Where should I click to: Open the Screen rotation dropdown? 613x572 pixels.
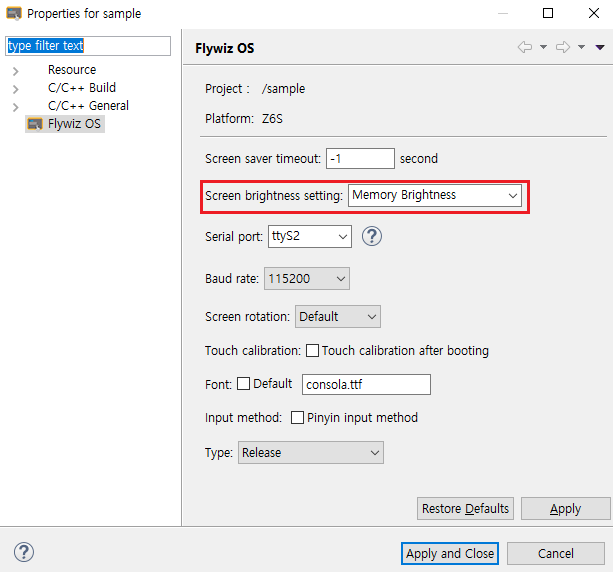click(338, 316)
